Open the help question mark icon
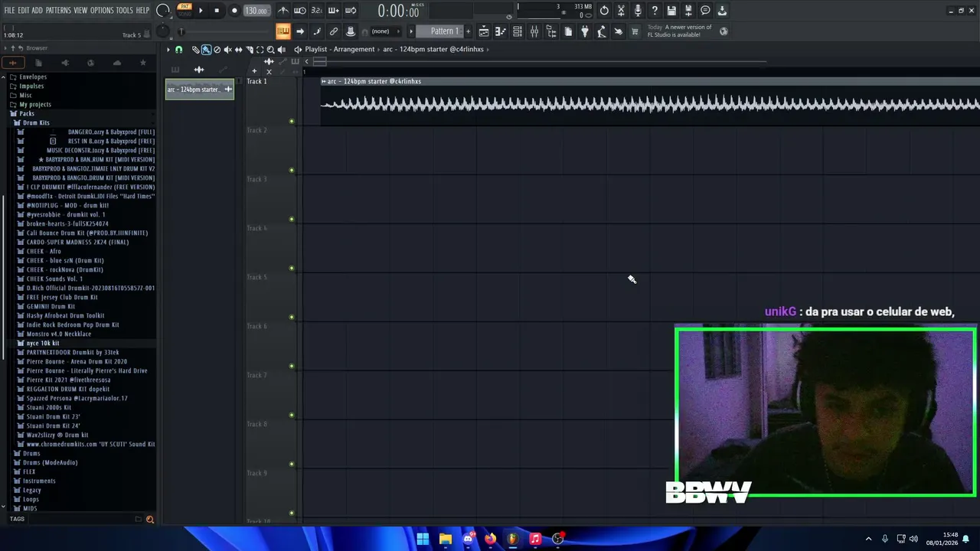This screenshot has width=980, height=551. [x=655, y=11]
